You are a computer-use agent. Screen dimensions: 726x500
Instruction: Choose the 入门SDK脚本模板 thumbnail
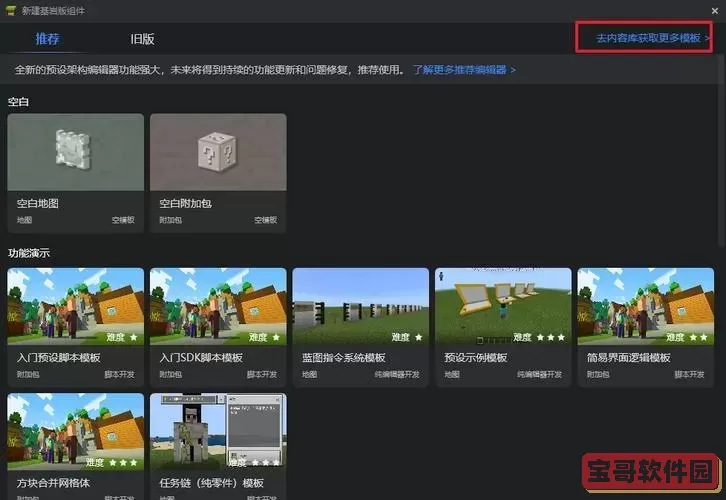(x=218, y=306)
